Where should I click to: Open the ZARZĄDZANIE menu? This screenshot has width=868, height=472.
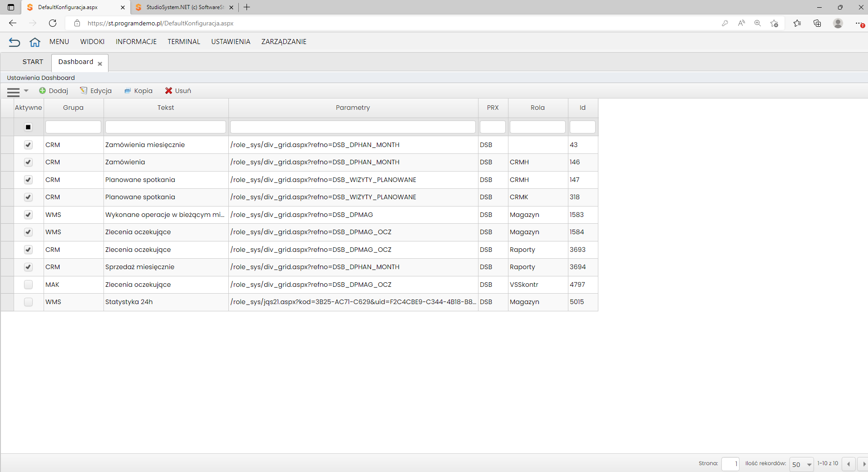tap(284, 42)
